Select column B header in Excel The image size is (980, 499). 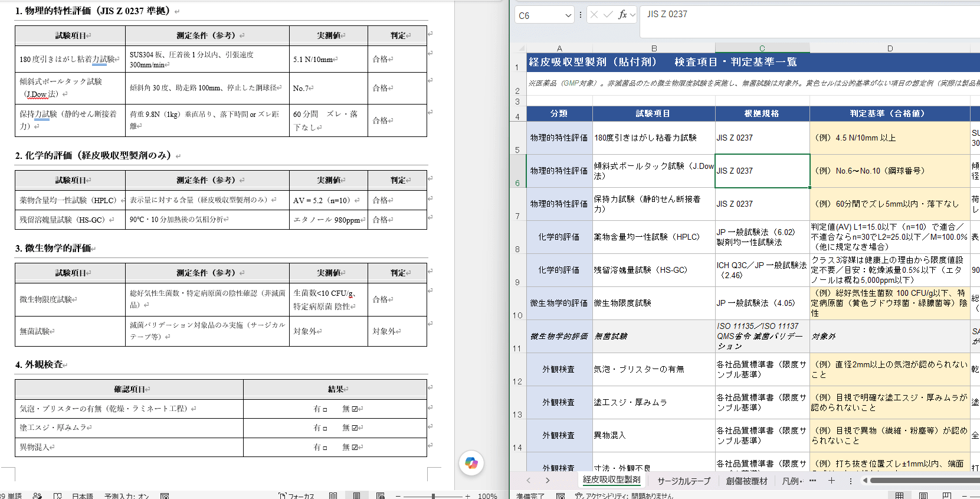654,48
